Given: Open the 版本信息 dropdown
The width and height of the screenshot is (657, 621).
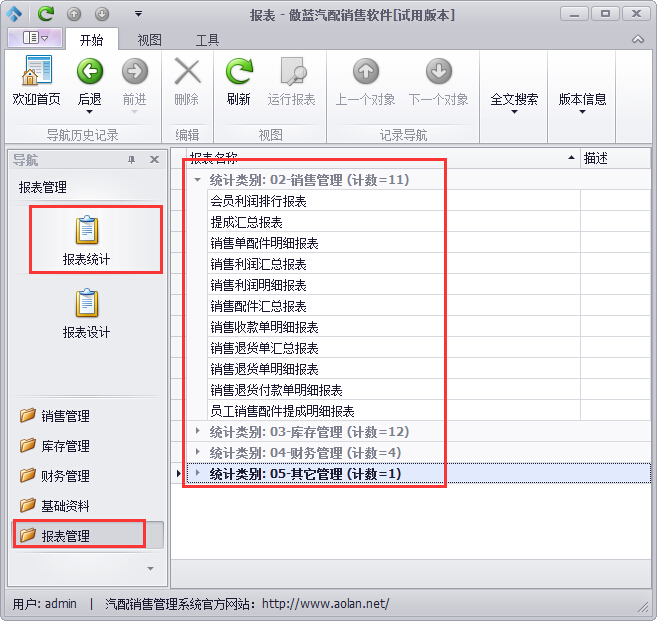Looking at the screenshot, I should click(582, 104).
